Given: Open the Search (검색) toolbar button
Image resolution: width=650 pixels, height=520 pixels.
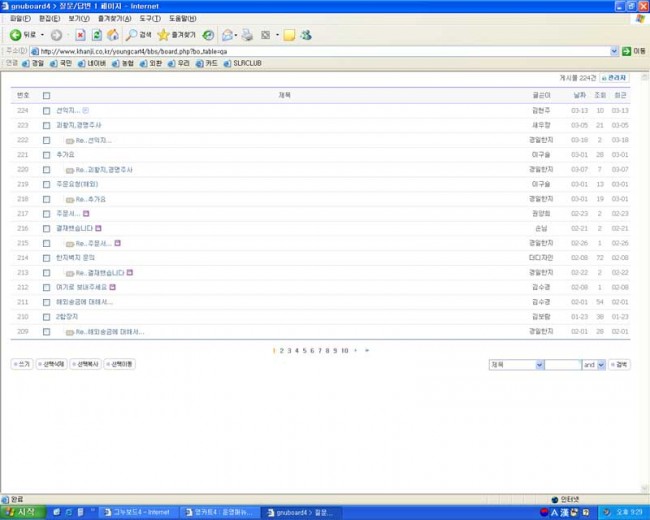Looking at the screenshot, I should pos(139,35).
